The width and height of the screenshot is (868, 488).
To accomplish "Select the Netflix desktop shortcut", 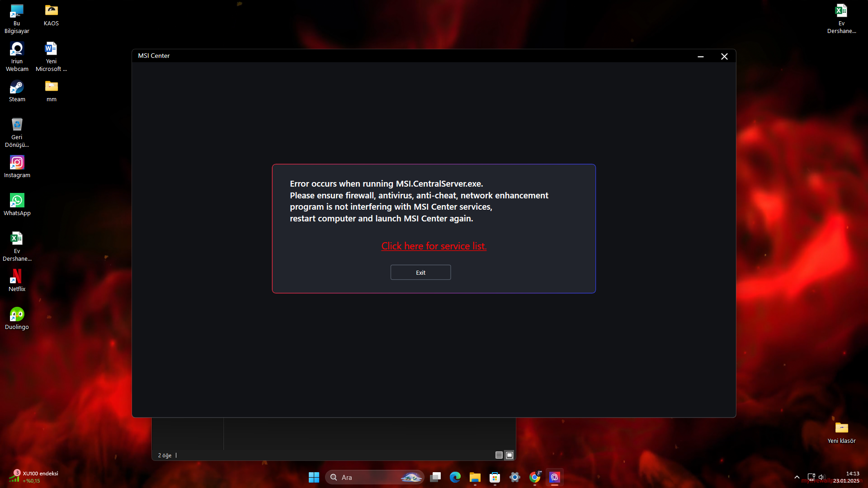I will point(17,281).
